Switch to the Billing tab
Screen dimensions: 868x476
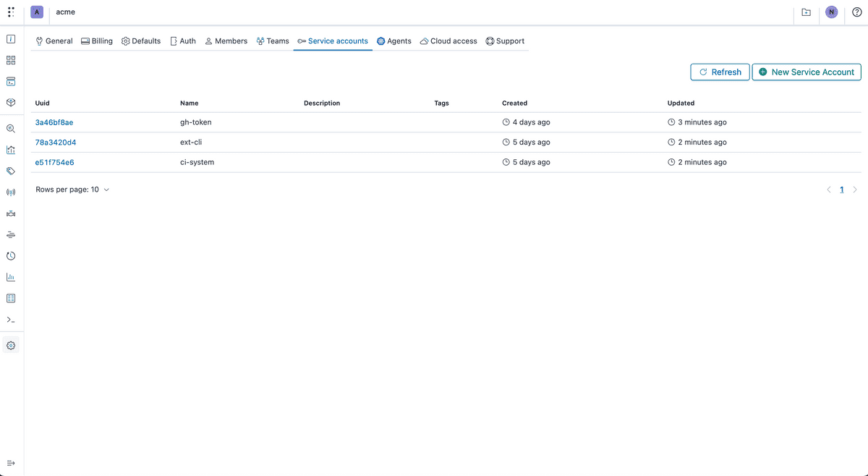pyautogui.click(x=97, y=41)
